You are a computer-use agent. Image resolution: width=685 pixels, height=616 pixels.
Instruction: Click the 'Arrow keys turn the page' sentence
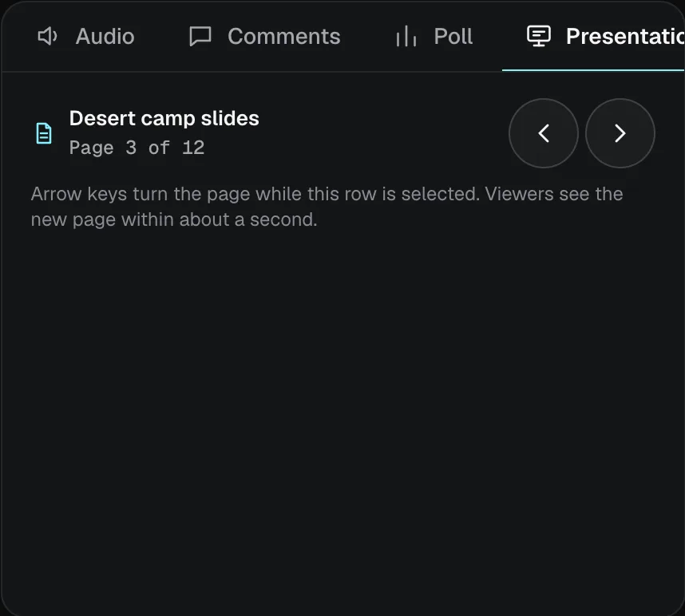pos(255,194)
